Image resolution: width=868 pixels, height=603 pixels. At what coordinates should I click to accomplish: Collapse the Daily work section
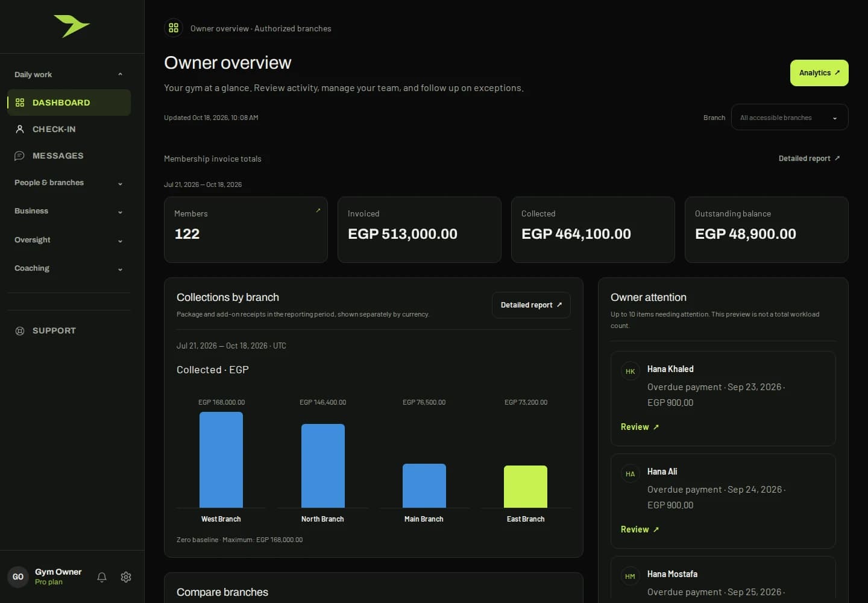[x=69, y=75]
